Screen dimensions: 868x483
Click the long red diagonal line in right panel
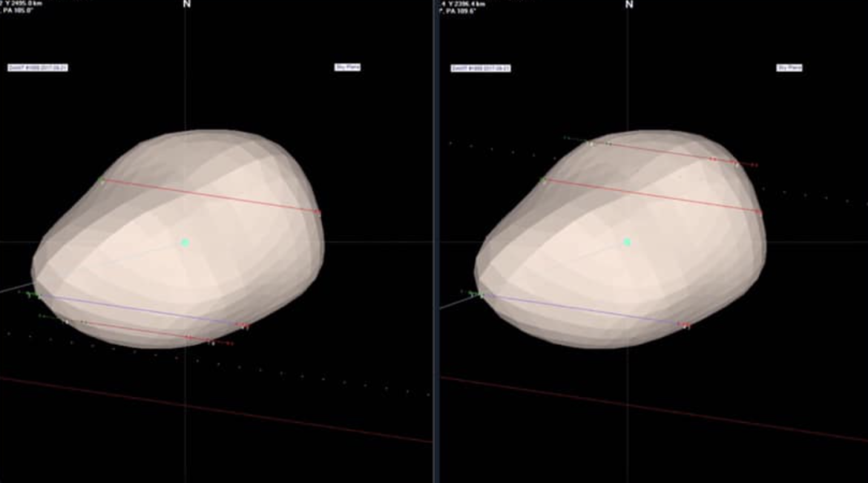click(x=653, y=408)
